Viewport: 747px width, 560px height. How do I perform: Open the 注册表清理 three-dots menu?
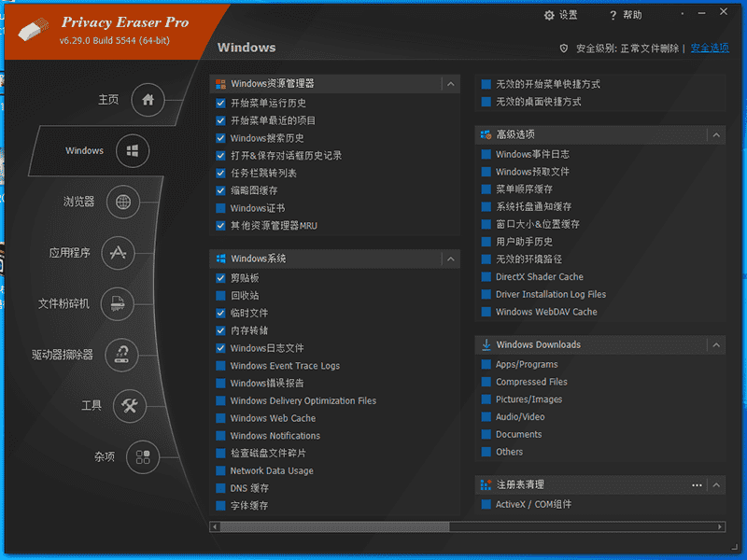pos(697,485)
